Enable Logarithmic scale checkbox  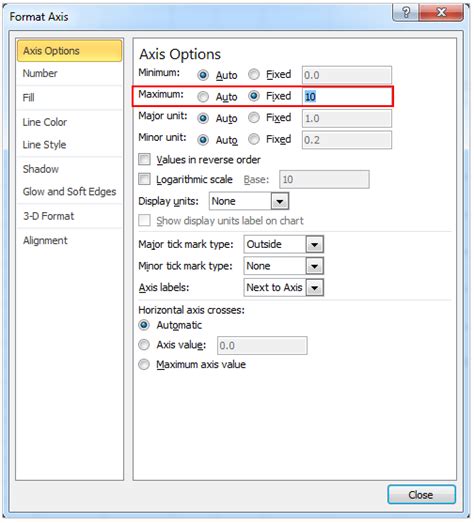144,179
